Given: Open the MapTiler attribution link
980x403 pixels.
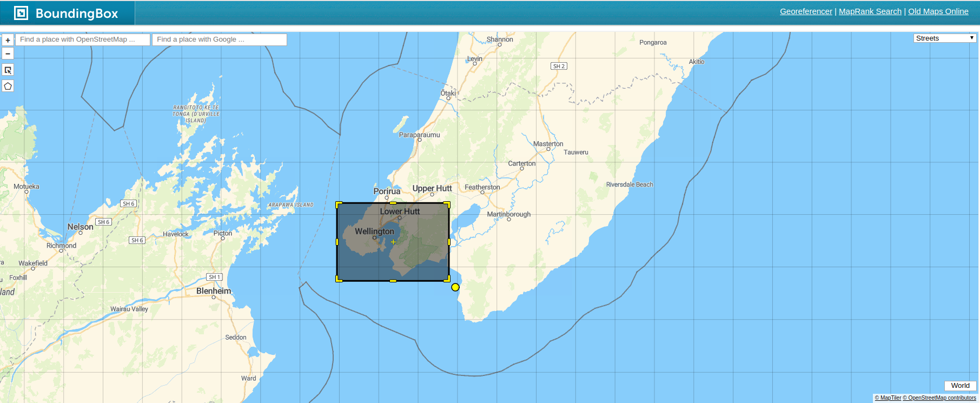Looking at the screenshot, I should 888,398.
